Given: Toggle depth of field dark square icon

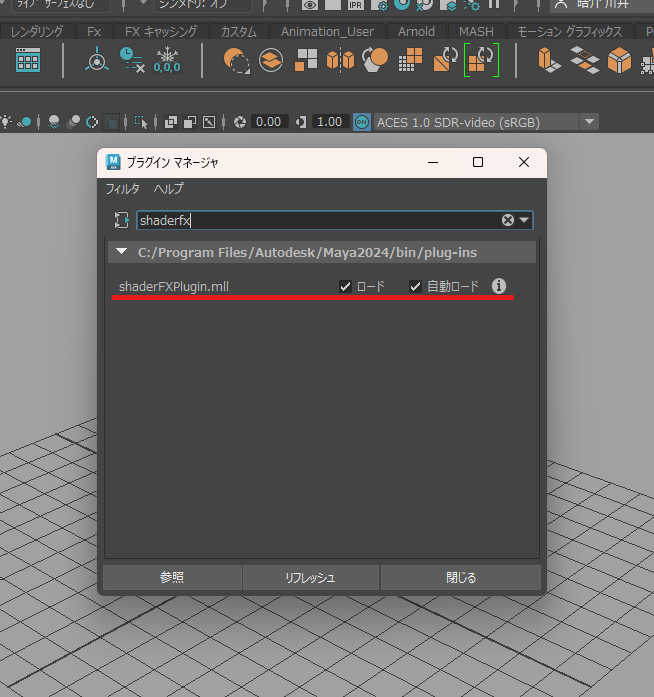Looking at the screenshot, I should coord(111,122).
